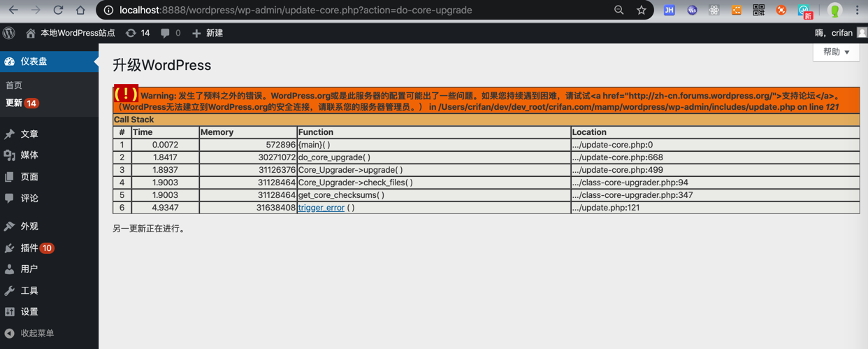868x349 pixels.
Task: Open user account menu 嗨, crifan
Action: pyautogui.click(x=841, y=33)
